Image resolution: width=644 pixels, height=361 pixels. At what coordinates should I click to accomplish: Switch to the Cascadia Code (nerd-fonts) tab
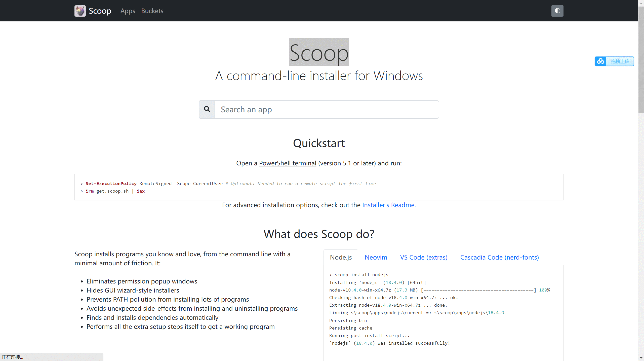click(499, 257)
